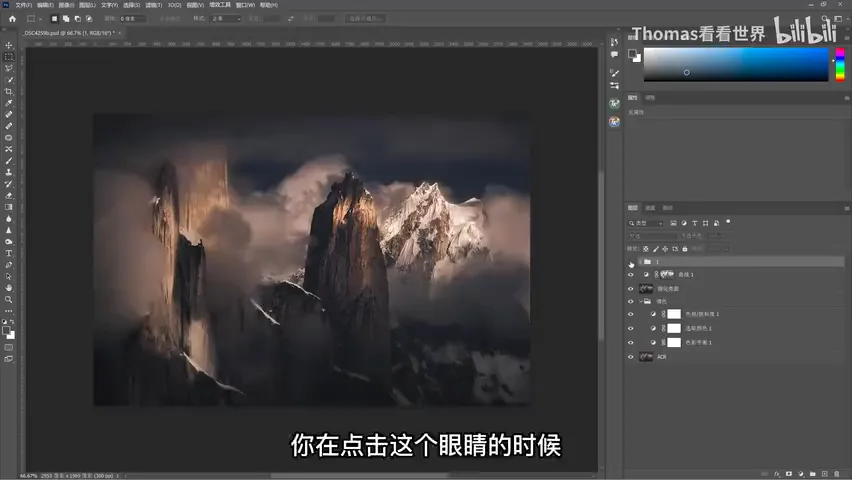Click 曲线 1 layer mask thumbnail
The width and height of the screenshot is (852, 480).
[667, 275]
